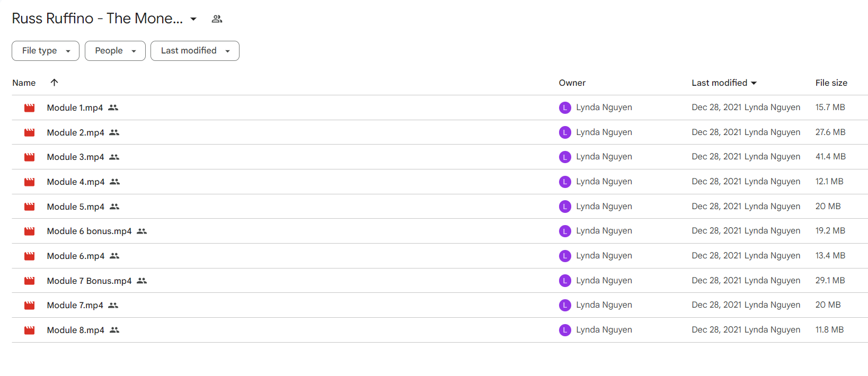Select the Module 6.mp4 row
The width and height of the screenshot is (868, 376).
click(440, 256)
